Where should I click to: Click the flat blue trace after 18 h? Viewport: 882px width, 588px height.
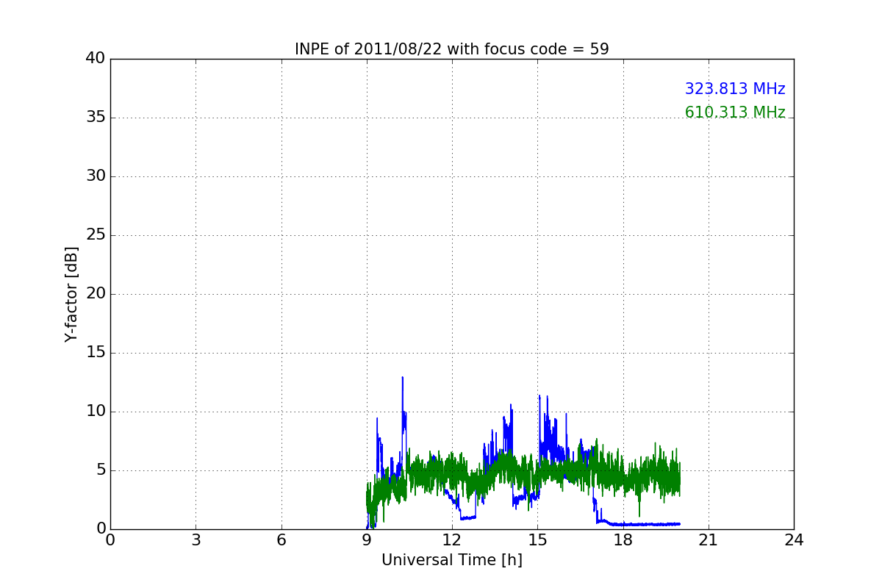click(650, 524)
